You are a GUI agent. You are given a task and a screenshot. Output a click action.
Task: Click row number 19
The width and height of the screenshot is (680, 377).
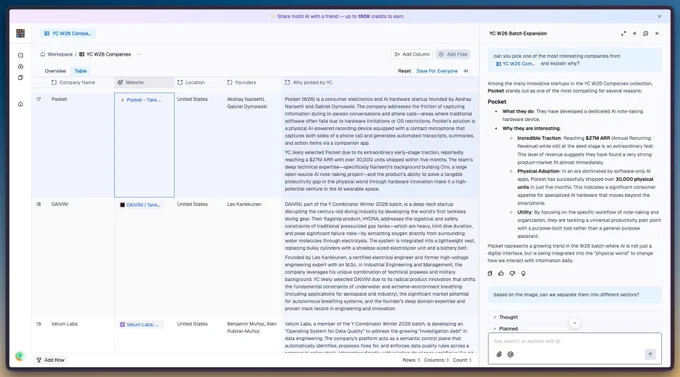39,324
